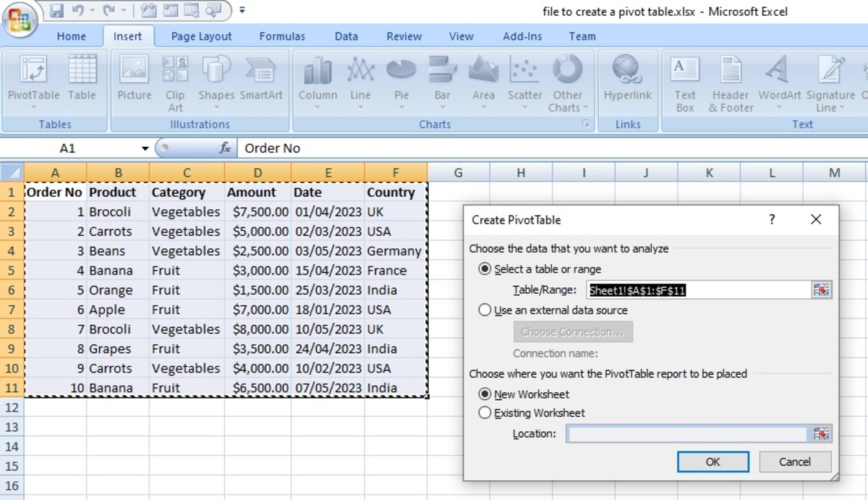Screen dimensions: 868x500
Task: Choose 'Use an external data source' option
Action: (x=485, y=310)
